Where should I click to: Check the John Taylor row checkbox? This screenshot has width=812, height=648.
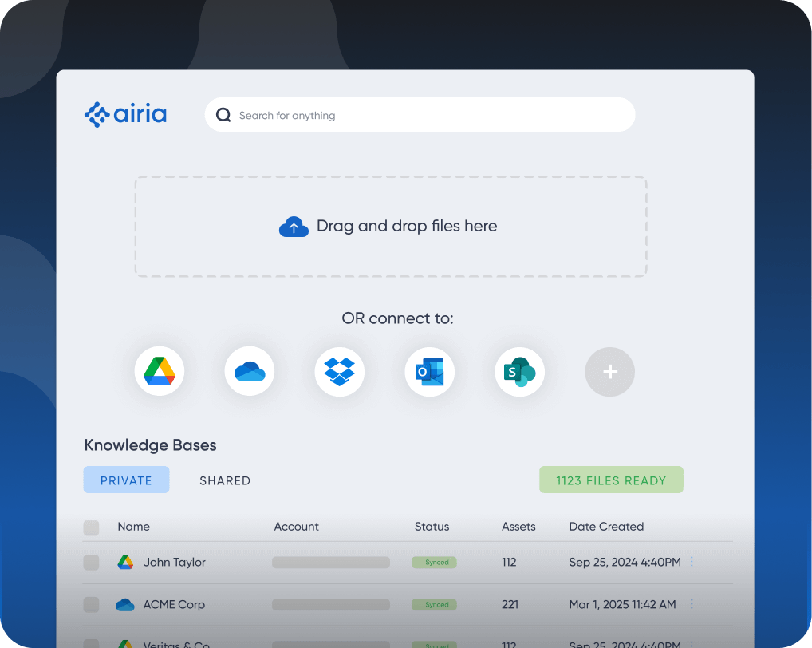91,563
